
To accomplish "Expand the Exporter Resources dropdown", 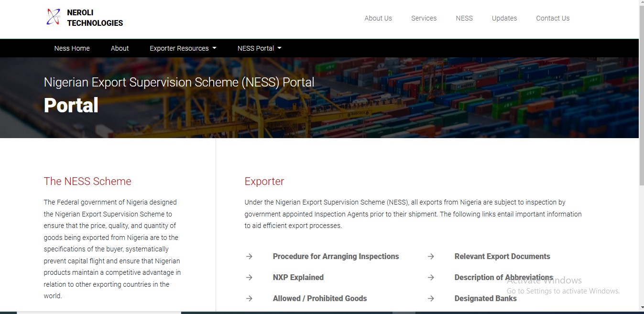I will pos(183,48).
